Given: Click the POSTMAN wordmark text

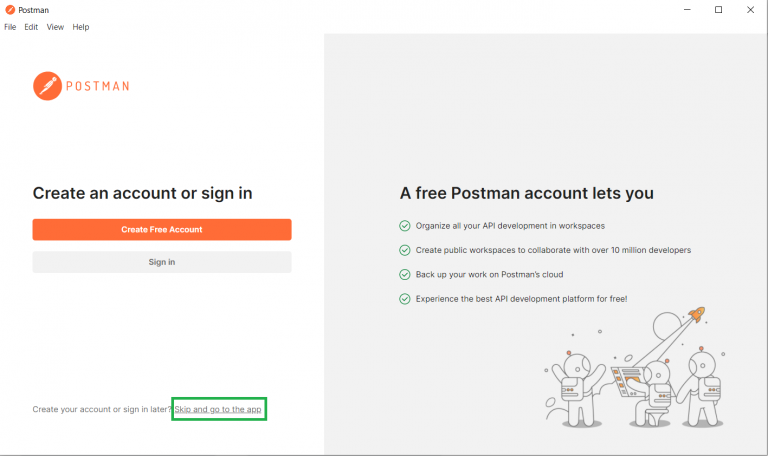Looking at the screenshot, I should pos(98,86).
